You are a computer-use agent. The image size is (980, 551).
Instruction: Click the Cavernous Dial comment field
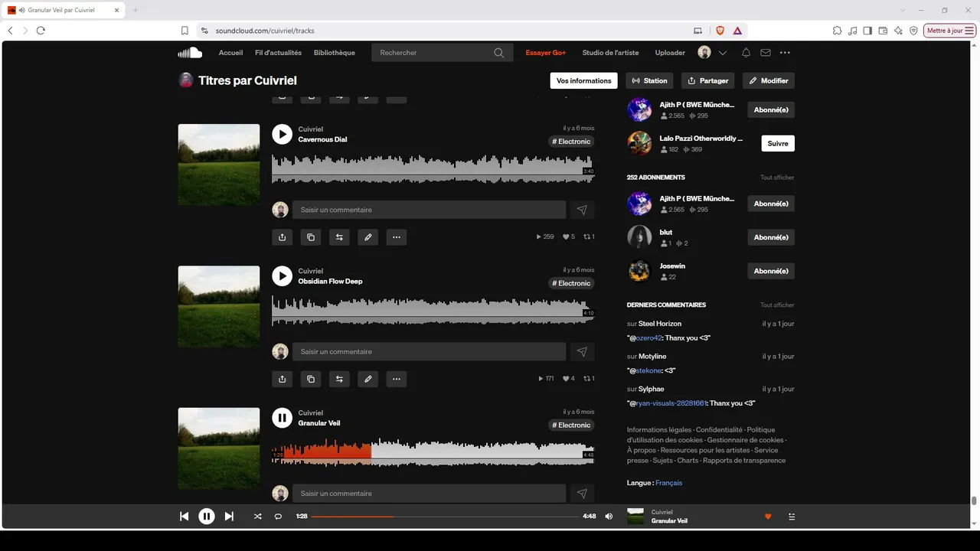tap(429, 210)
